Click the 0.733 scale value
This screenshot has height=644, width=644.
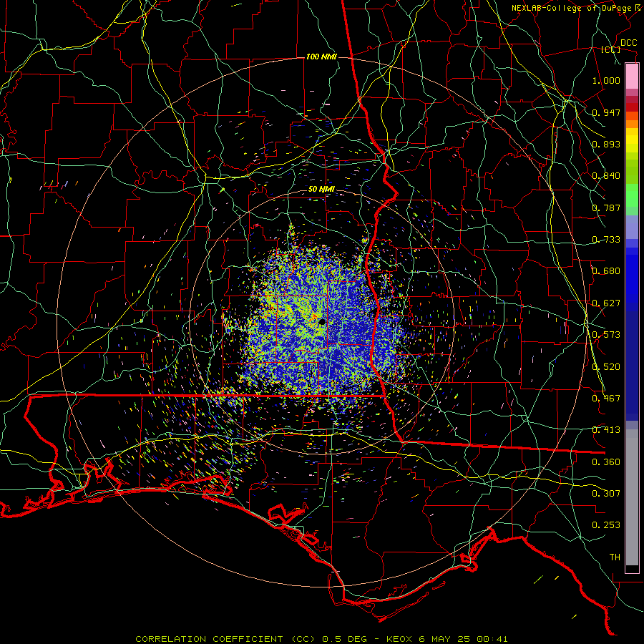pos(606,240)
